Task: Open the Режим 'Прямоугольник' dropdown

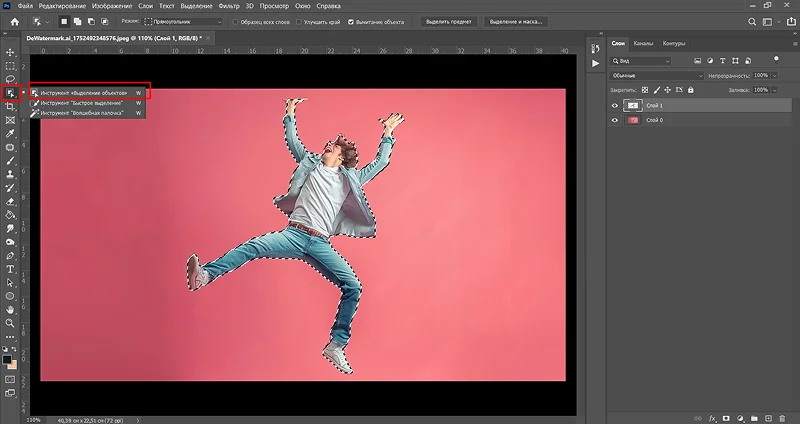Action: pos(183,22)
